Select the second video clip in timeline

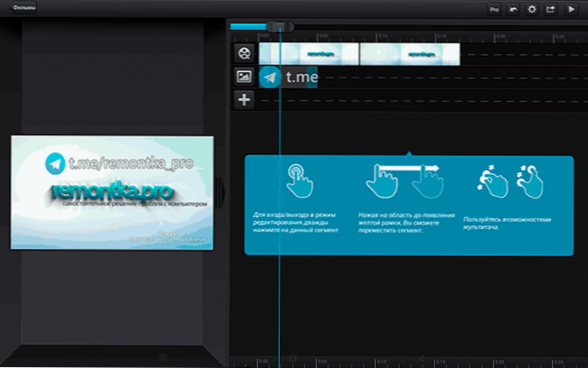[410, 54]
